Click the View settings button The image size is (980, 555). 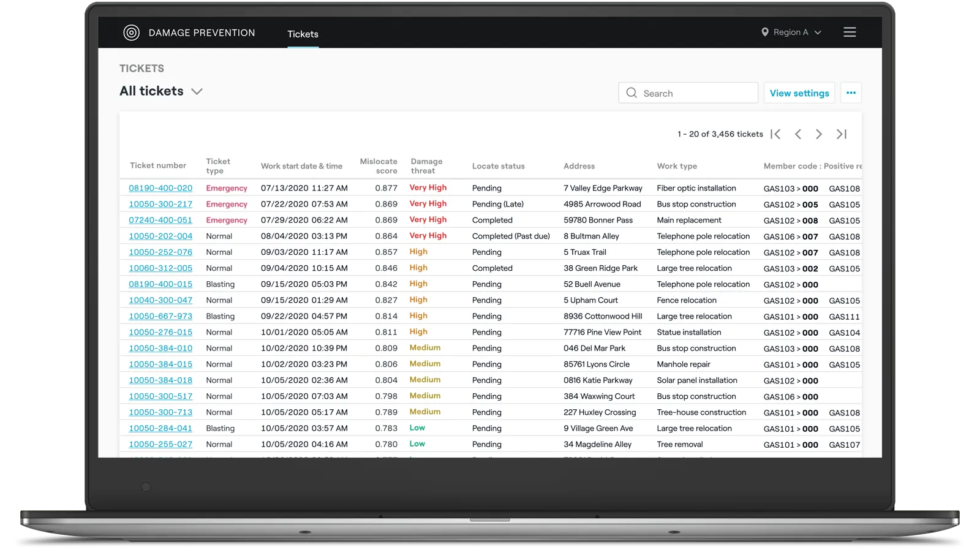tap(799, 93)
